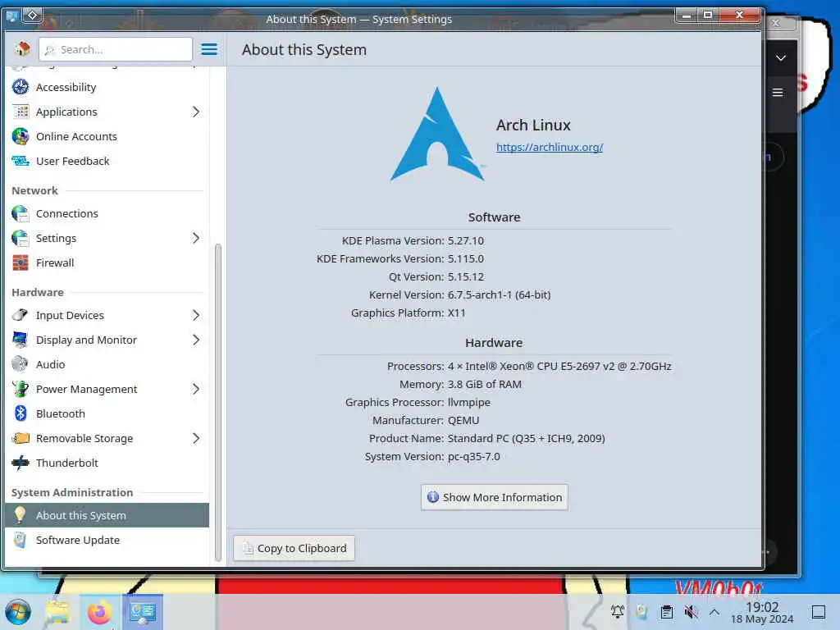The width and height of the screenshot is (840, 630).
Task: Open Display and Monitor settings
Action: pyautogui.click(x=107, y=340)
